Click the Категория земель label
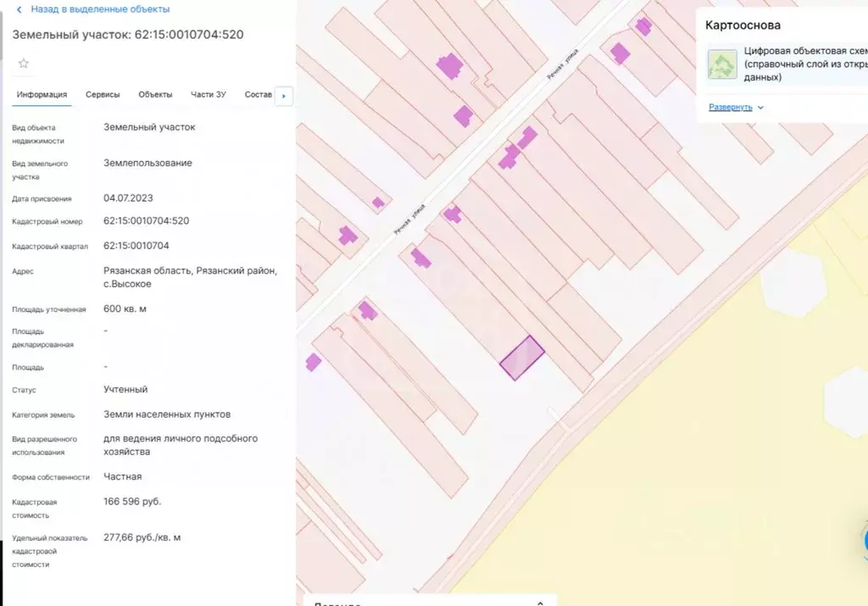This screenshot has width=868, height=606. tap(43, 415)
